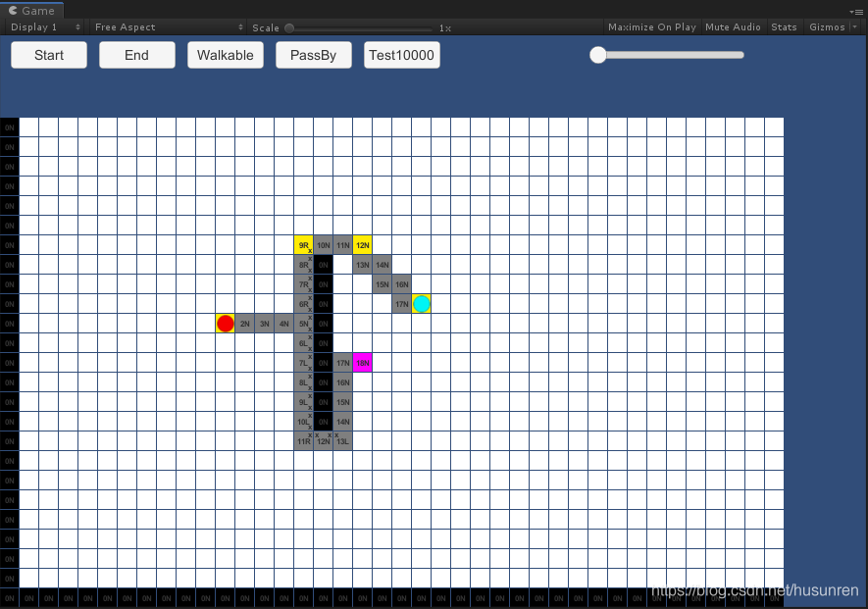
Task: Select the 10L path cell
Action: tap(303, 422)
